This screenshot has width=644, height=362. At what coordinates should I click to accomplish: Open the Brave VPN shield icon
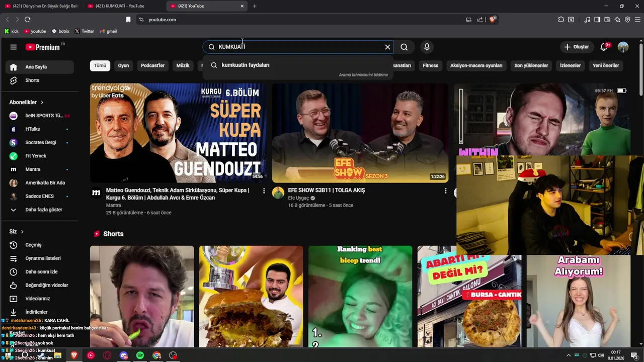point(627,20)
